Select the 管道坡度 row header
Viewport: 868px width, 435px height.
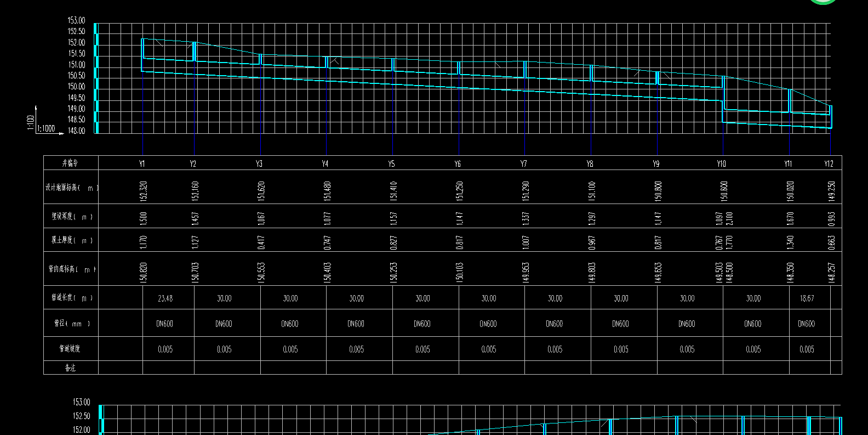click(x=70, y=349)
